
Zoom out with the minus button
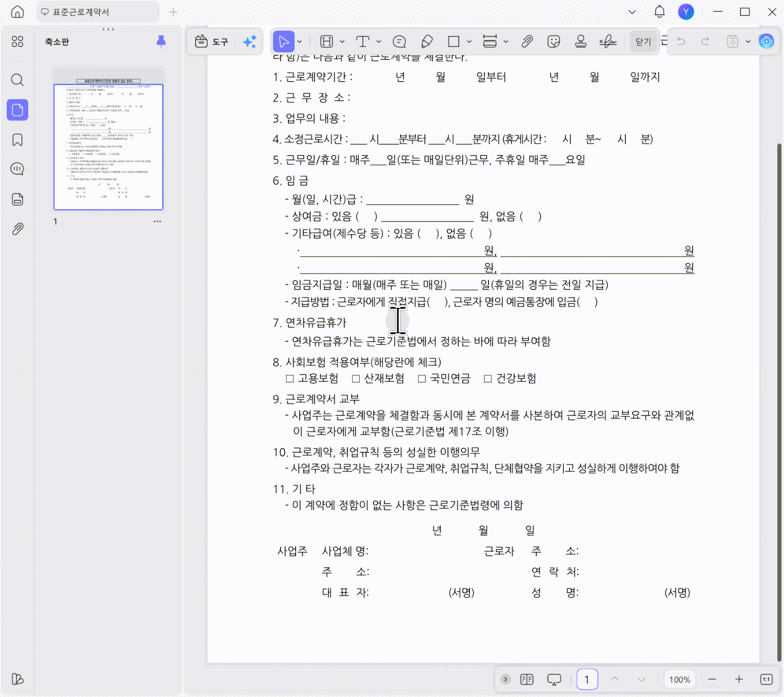[712, 680]
